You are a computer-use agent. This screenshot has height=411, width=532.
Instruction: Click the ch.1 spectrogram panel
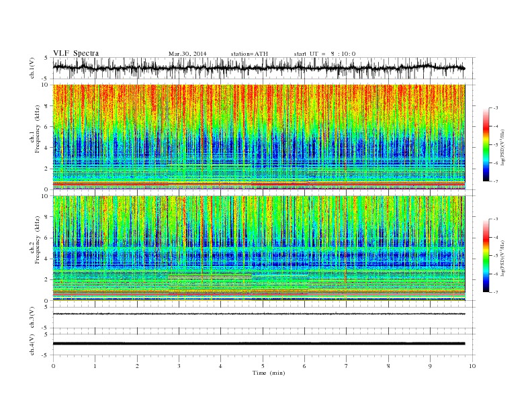pyautogui.click(x=259, y=137)
